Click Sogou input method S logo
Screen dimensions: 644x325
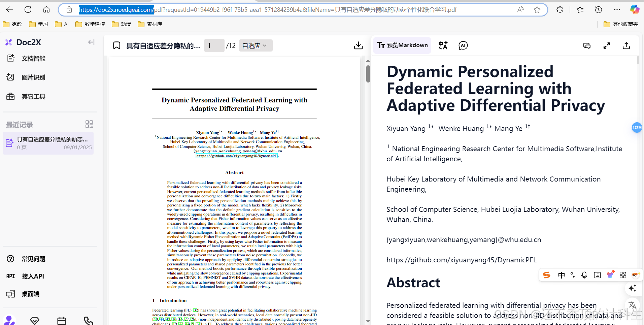pyautogui.click(x=546, y=275)
